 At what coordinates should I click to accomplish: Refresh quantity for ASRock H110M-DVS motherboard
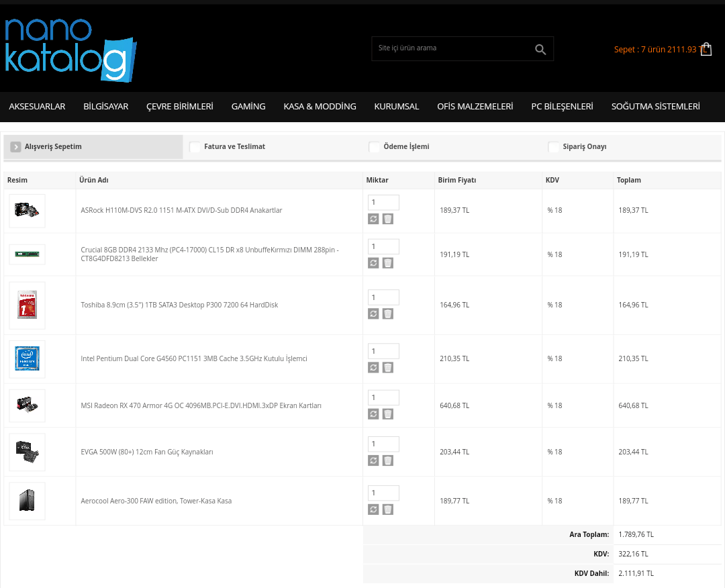tap(373, 219)
